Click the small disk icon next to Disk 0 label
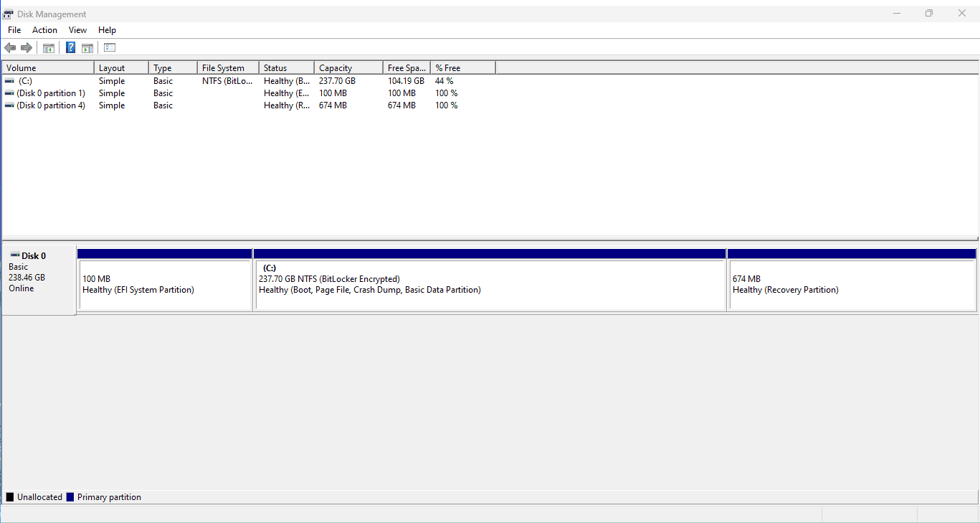This screenshot has height=523, width=980. (15, 255)
